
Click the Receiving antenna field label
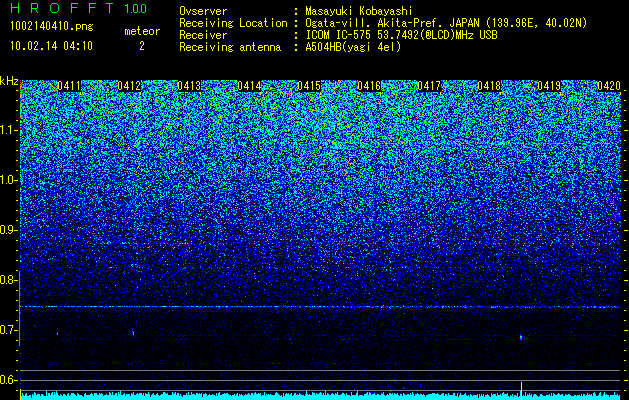point(230,47)
